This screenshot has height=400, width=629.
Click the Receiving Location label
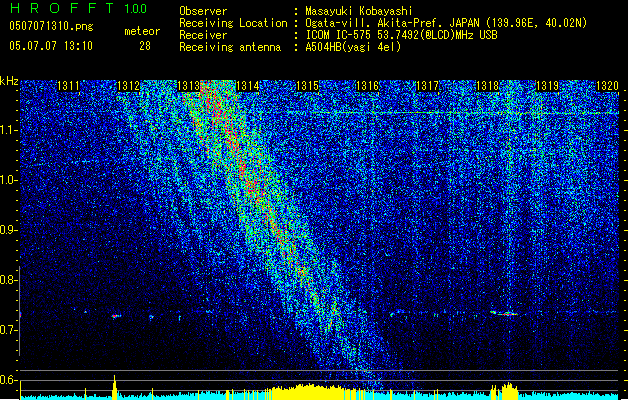coord(233,23)
